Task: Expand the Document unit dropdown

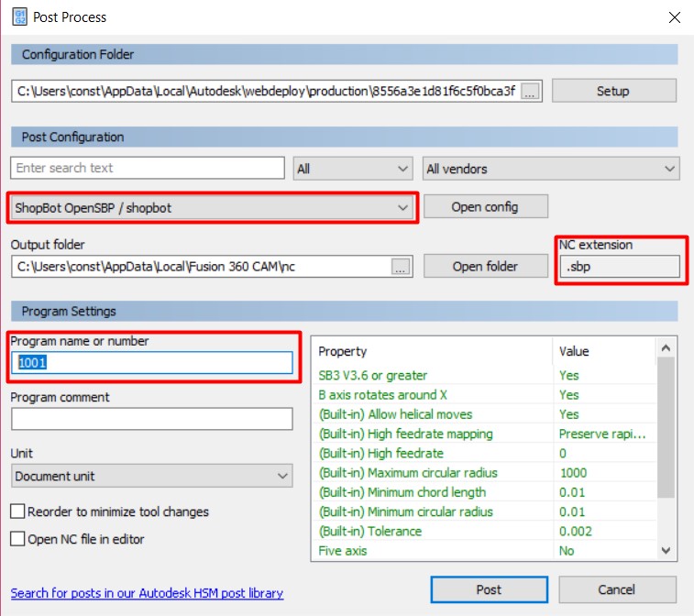Action: tap(152, 476)
